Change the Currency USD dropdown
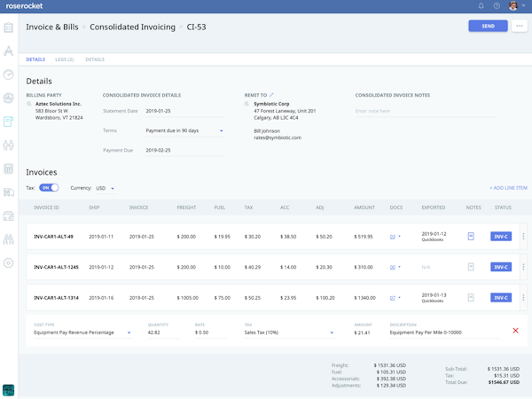The image size is (532, 399). point(106,188)
